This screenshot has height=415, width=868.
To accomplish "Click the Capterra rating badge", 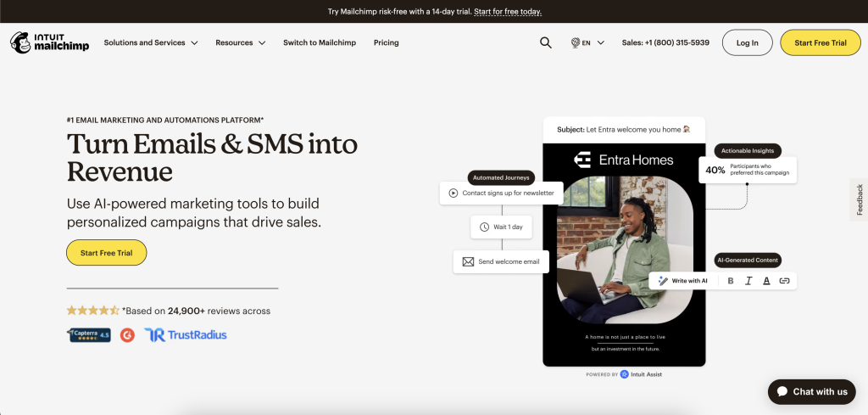I will (x=89, y=334).
